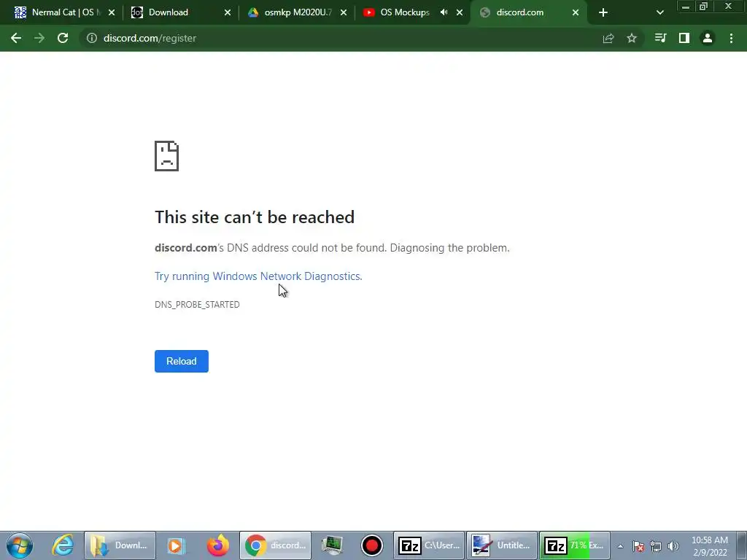
Task: Open the Untitled Paint taskbar window
Action: click(502, 545)
